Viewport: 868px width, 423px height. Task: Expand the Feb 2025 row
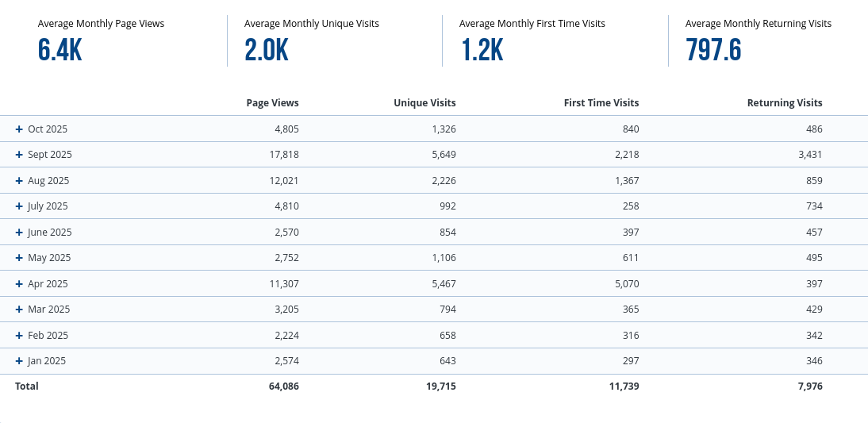point(19,336)
